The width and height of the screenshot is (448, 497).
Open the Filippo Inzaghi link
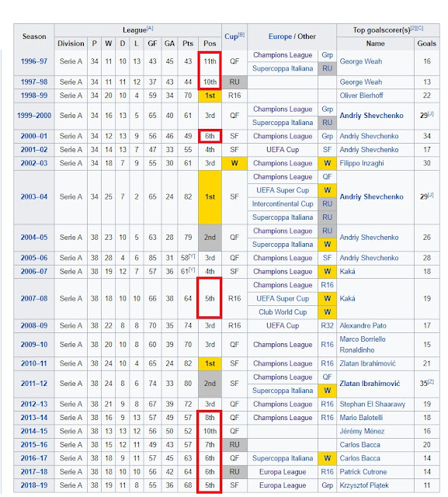[362, 163]
